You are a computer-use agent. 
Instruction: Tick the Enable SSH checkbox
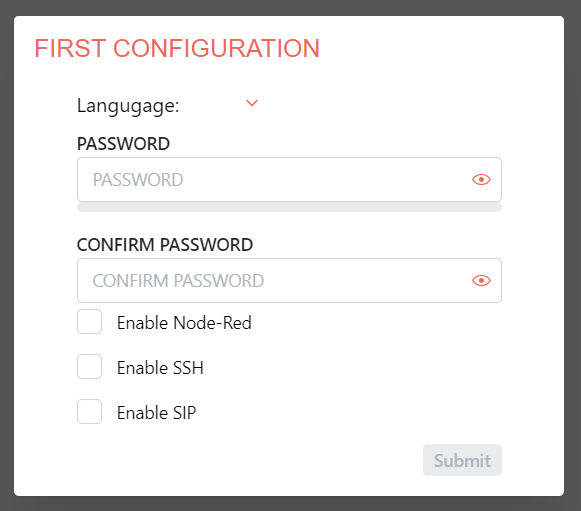pyautogui.click(x=89, y=366)
